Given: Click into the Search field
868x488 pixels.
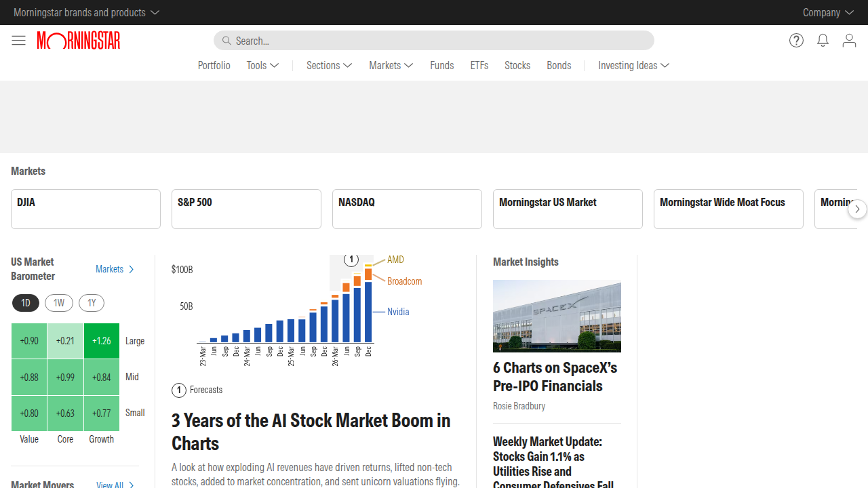Looking at the screenshot, I should pyautogui.click(x=434, y=41).
